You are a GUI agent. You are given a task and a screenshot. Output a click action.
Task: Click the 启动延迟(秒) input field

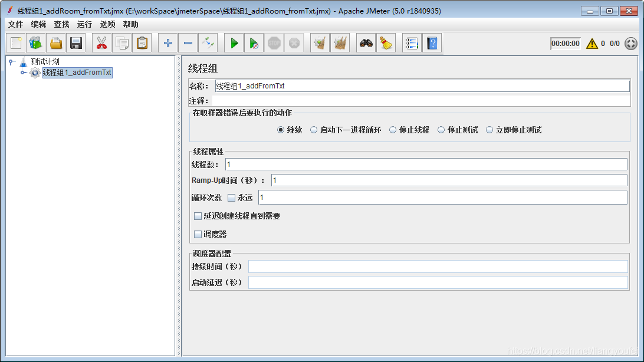438,282
